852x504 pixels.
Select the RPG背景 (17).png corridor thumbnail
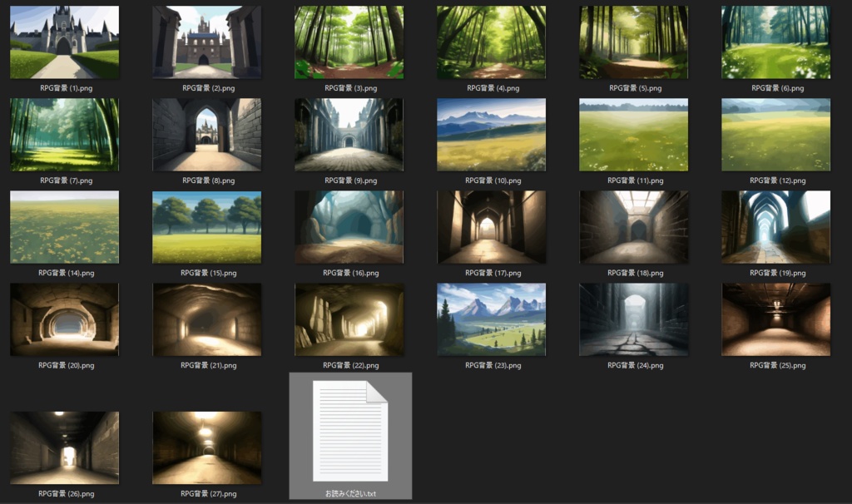point(491,227)
